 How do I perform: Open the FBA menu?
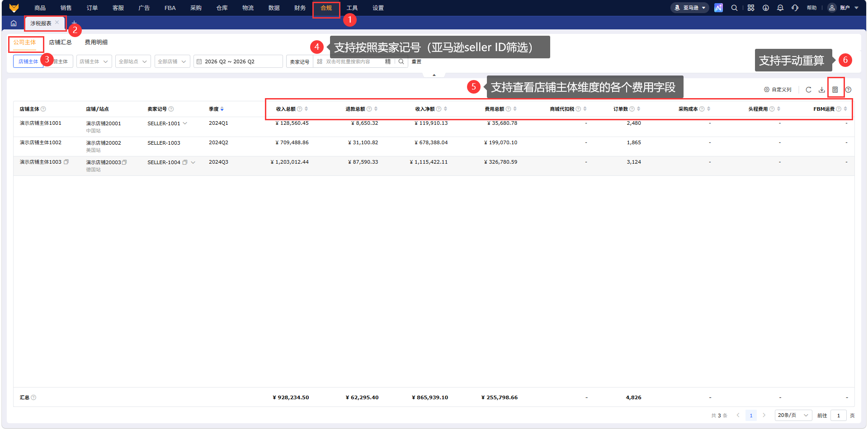(x=170, y=8)
